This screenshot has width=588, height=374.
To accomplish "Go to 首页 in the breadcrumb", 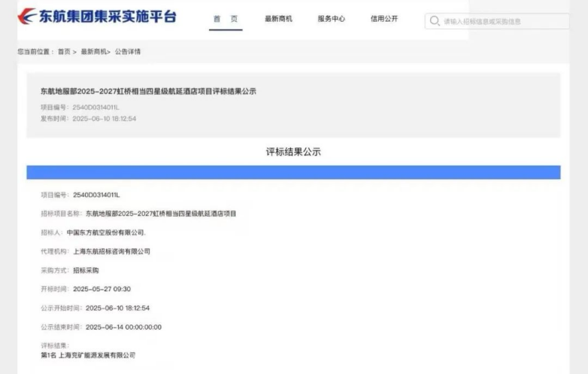I will [x=64, y=52].
